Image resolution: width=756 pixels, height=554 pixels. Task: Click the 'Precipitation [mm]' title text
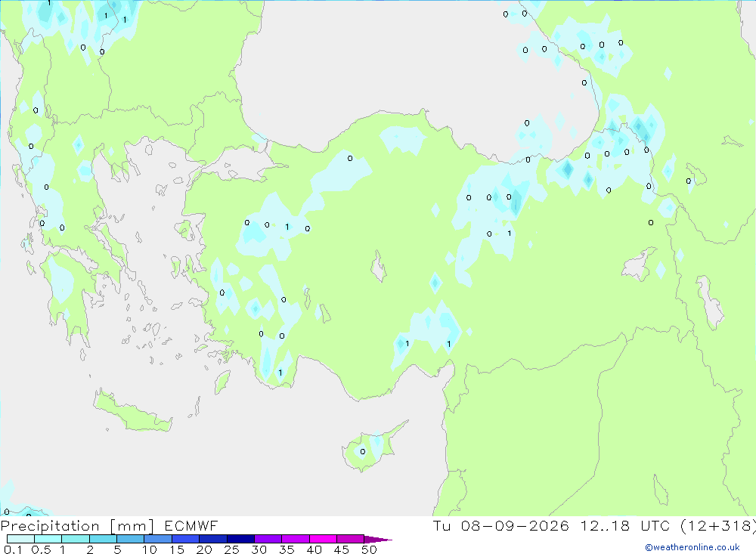(x=77, y=526)
